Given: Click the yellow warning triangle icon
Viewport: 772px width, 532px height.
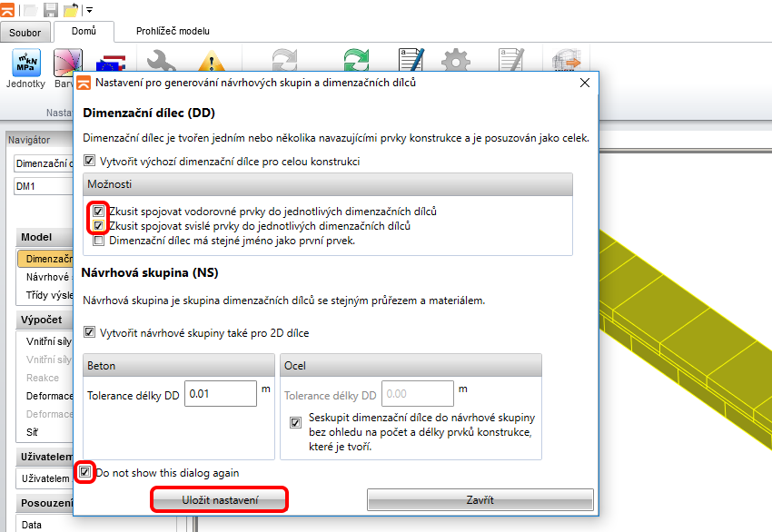Looking at the screenshot, I should [212, 61].
